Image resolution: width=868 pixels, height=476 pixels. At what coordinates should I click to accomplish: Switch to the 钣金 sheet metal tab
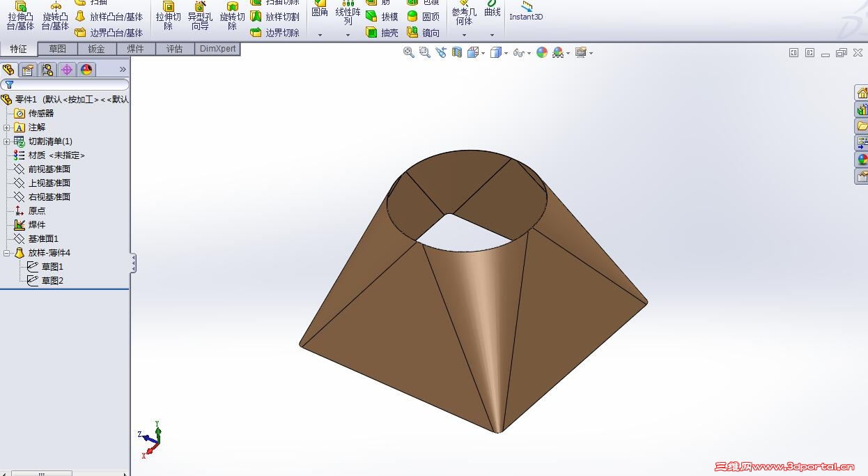pos(96,49)
